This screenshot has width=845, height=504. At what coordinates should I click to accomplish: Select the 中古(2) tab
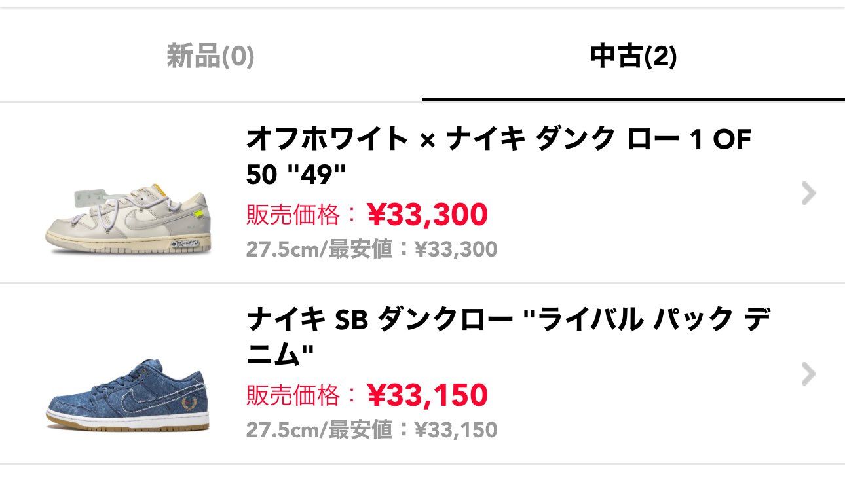click(x=633, y=56)
